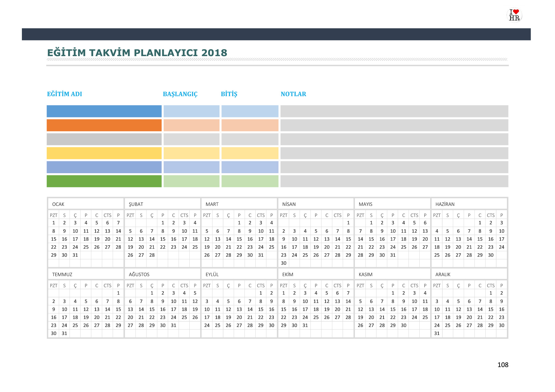
Task: Select the OCAK month header
Action: [58, 204]
